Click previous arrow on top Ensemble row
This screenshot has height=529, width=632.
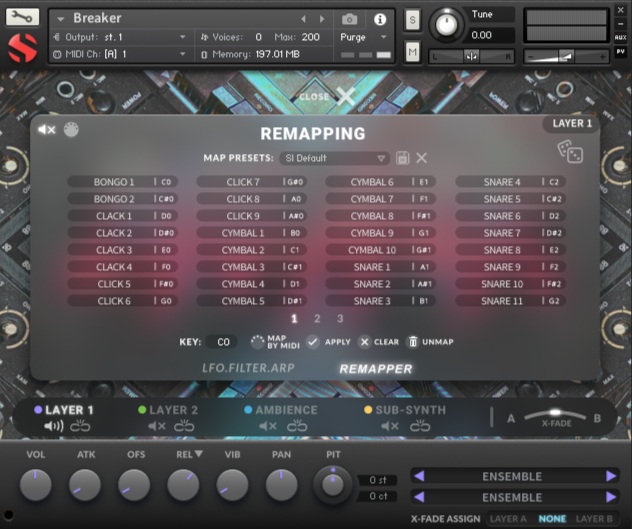tap(419, 476)
